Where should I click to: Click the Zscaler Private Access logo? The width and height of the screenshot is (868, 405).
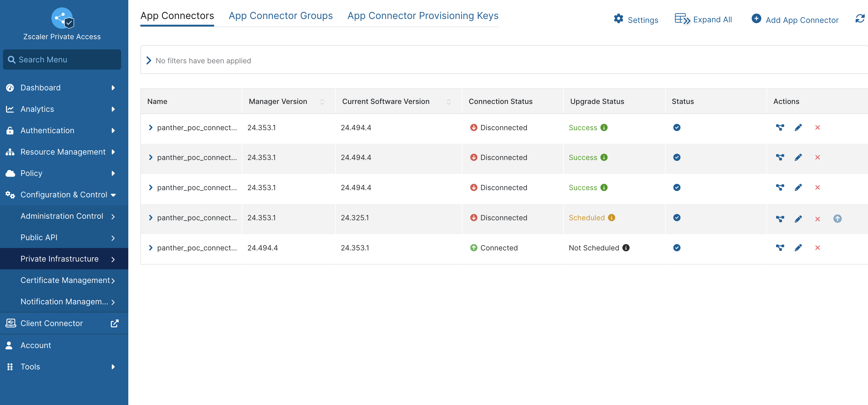pos(62,19)
